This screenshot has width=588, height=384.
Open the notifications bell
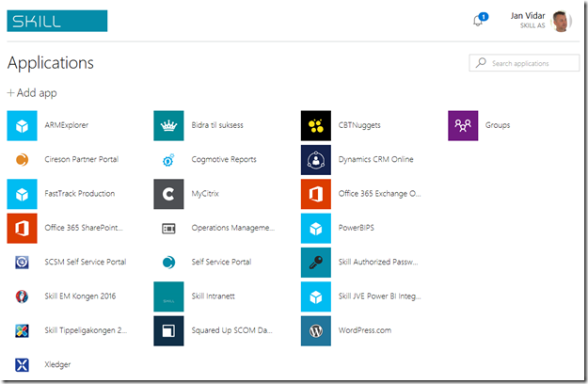[480, 20]
